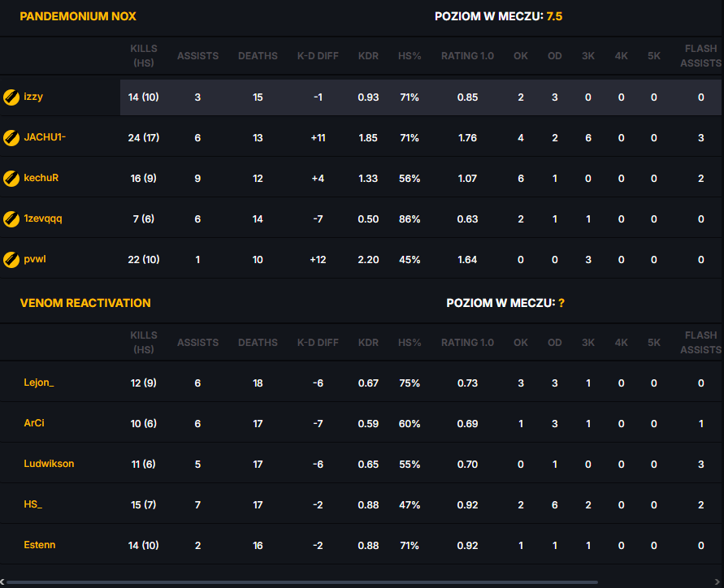The height and width of the screenshot is (588, 724).
Task: Click Lejon_ HS% value 75%
Action: pyautogui.click(x=410, y=383)
